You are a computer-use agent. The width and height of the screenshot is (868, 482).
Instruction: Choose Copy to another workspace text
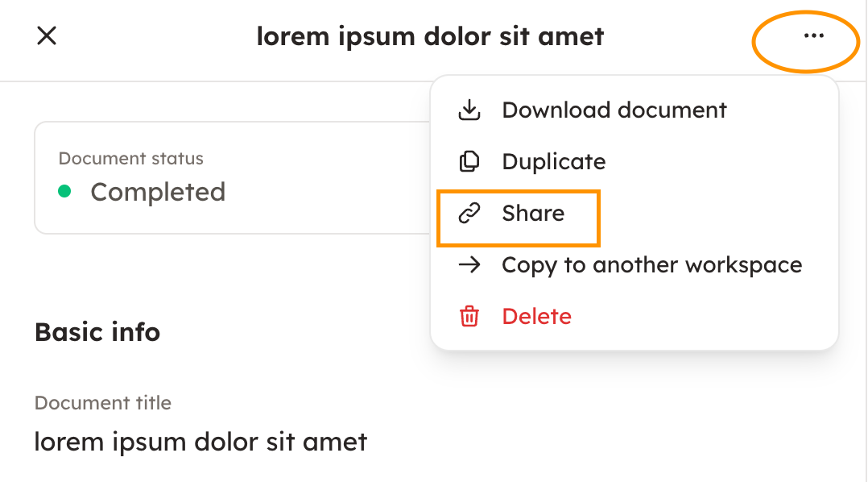click(x=651, y=265)
